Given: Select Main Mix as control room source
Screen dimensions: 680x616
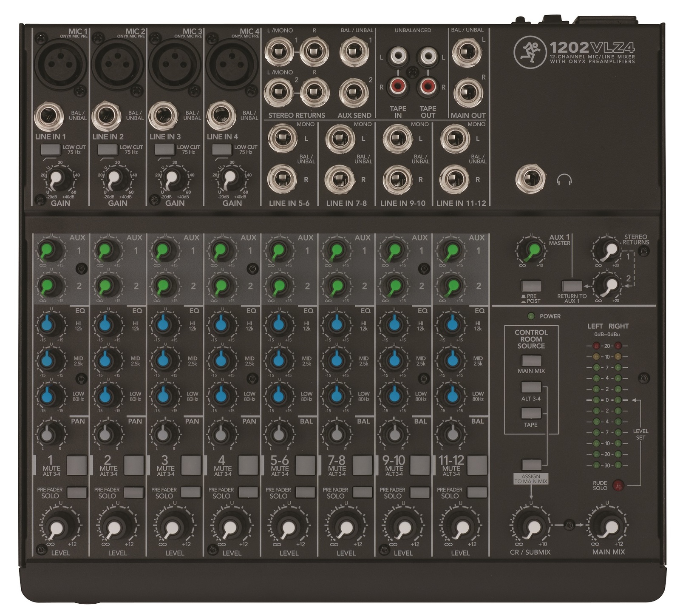Looking at the screenshot, I should tap(531, 361).
